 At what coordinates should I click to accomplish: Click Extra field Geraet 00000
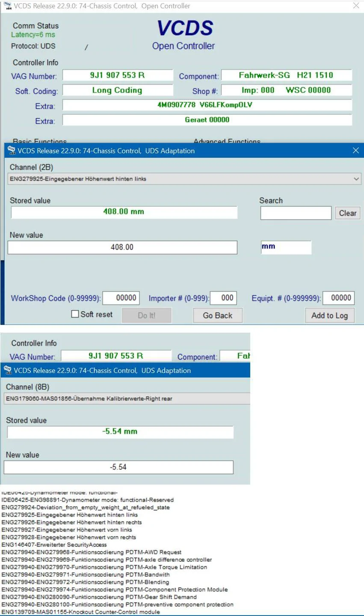point(207,120)
